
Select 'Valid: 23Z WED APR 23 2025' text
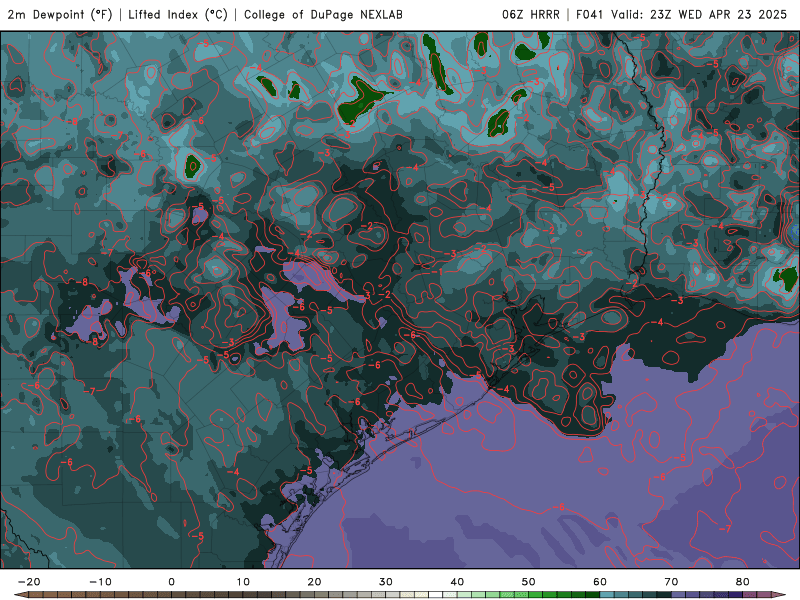[699, 14]
